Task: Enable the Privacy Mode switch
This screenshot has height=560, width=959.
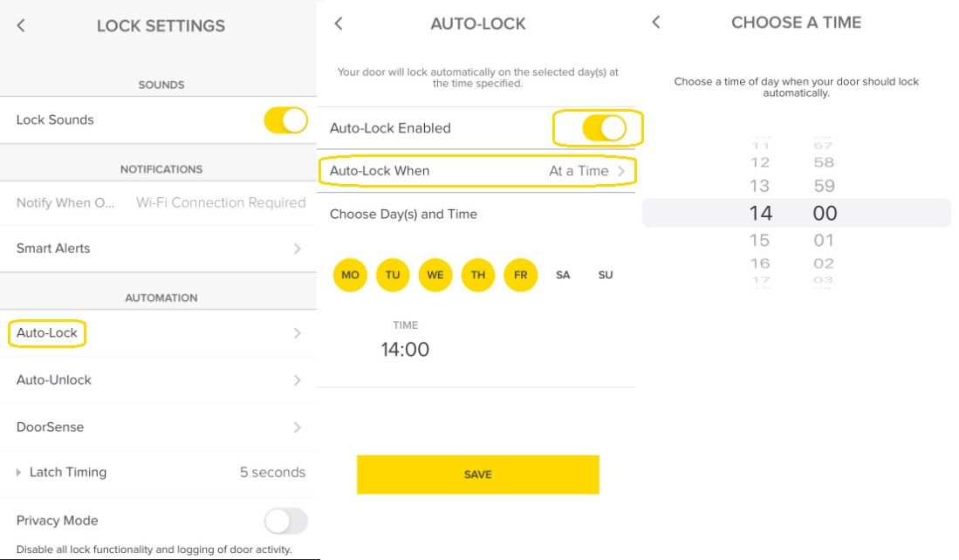Action: (x=285, y=521)
